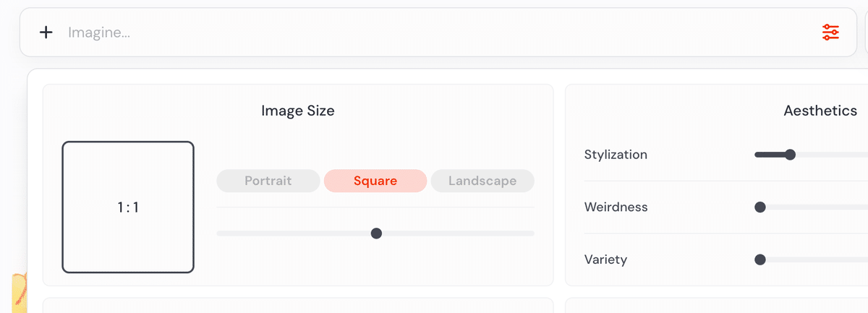Click the filled portion of Stylization track
This screenshot has height=313, width=868.
point(770,155)
